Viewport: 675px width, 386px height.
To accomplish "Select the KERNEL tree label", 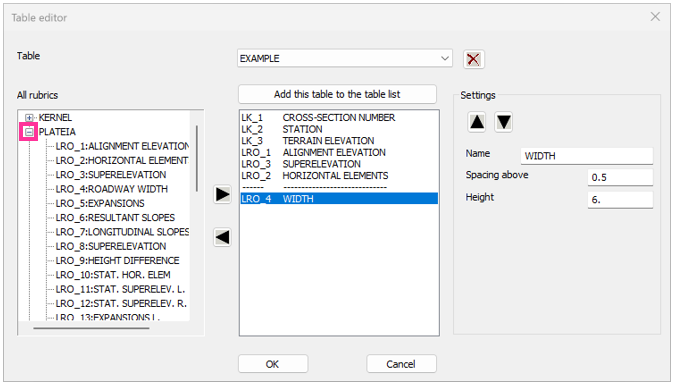I will [55, 117].
